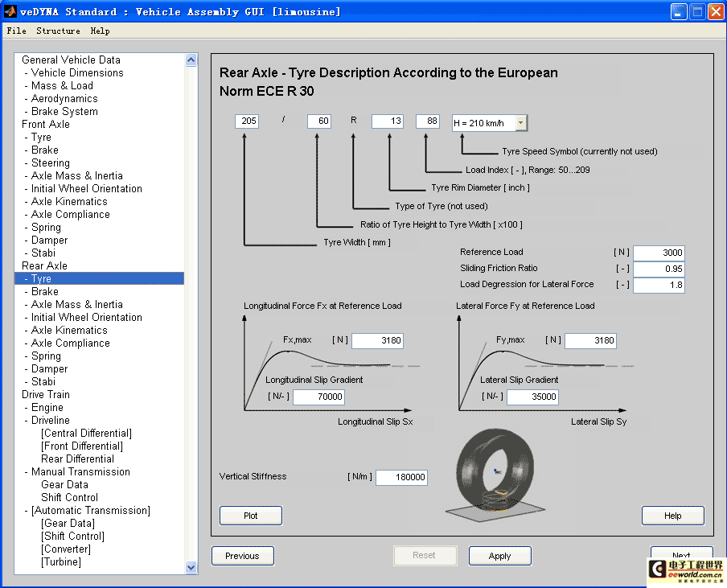Click the Vertical Stiffness field 180000

(401, 477)
